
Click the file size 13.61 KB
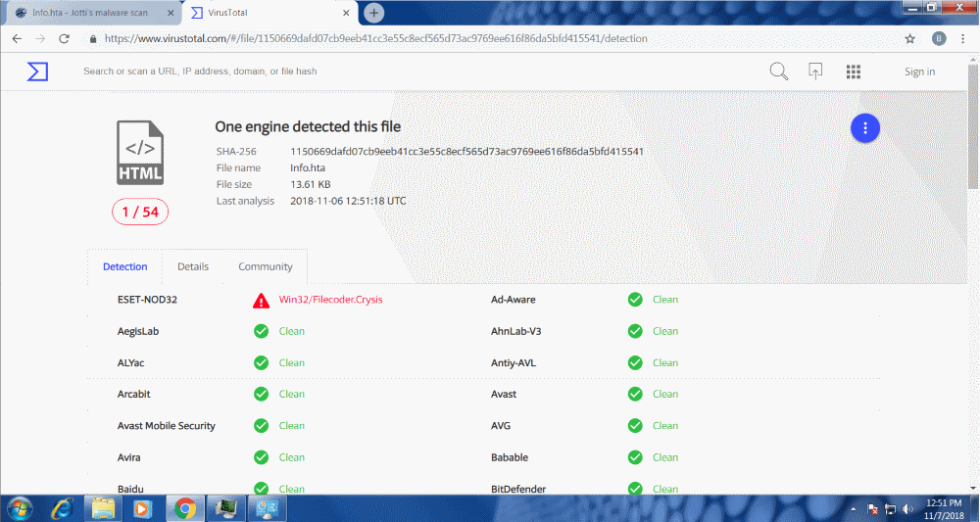pyautogui.click(x=311, y=185)
